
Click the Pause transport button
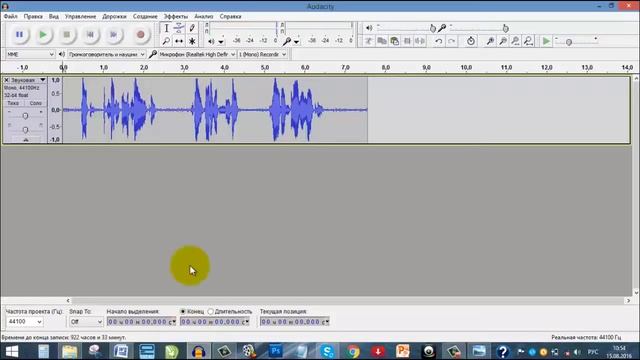(x=19, y=35)
